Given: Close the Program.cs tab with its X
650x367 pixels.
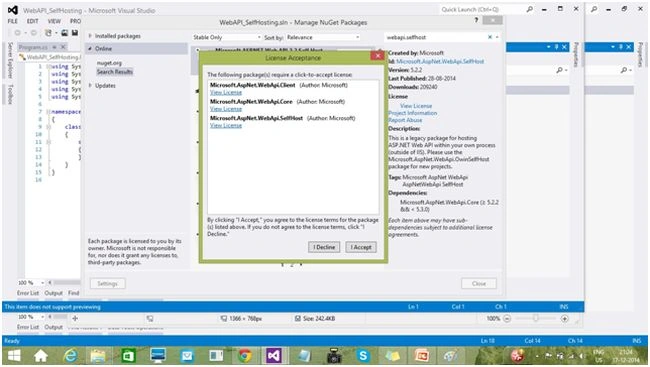Looking at the screenshot, I should click(x=63, y=47).
